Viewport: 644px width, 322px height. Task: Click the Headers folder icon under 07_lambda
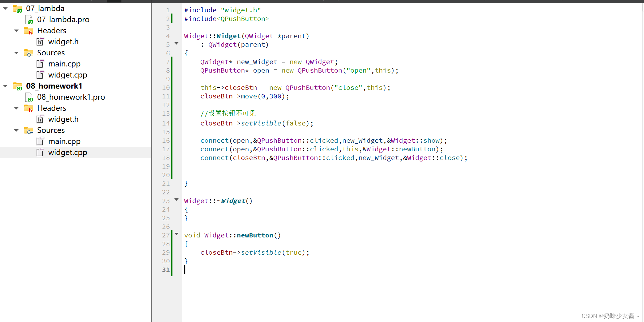tap(29, 31)
